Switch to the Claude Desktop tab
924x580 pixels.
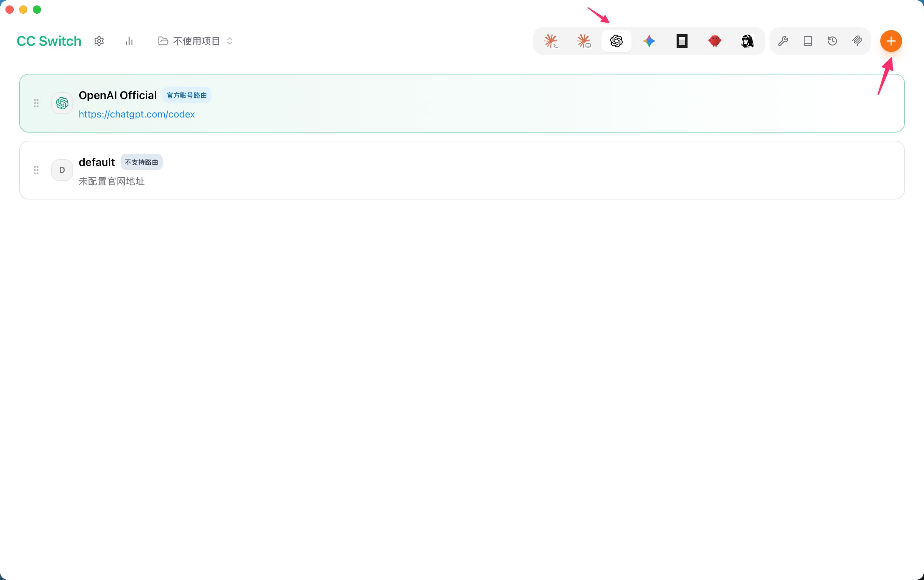coord(584,41)
